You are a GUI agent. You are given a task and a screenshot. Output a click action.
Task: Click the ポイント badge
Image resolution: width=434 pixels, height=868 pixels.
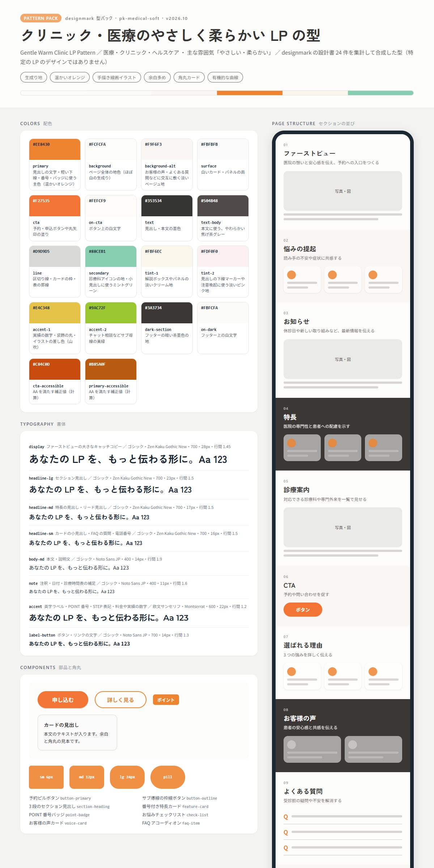click(166, 700)
